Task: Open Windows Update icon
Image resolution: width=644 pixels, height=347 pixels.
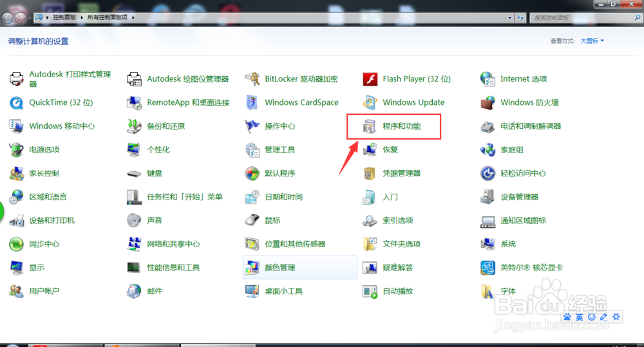Action: pos(370,102)
